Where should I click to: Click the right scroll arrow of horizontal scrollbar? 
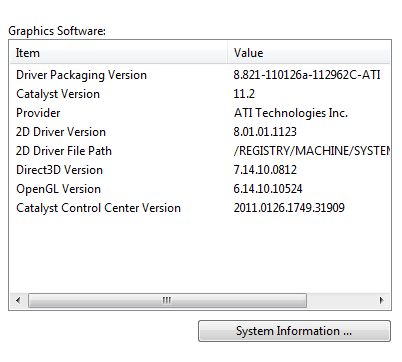[381, 300]
